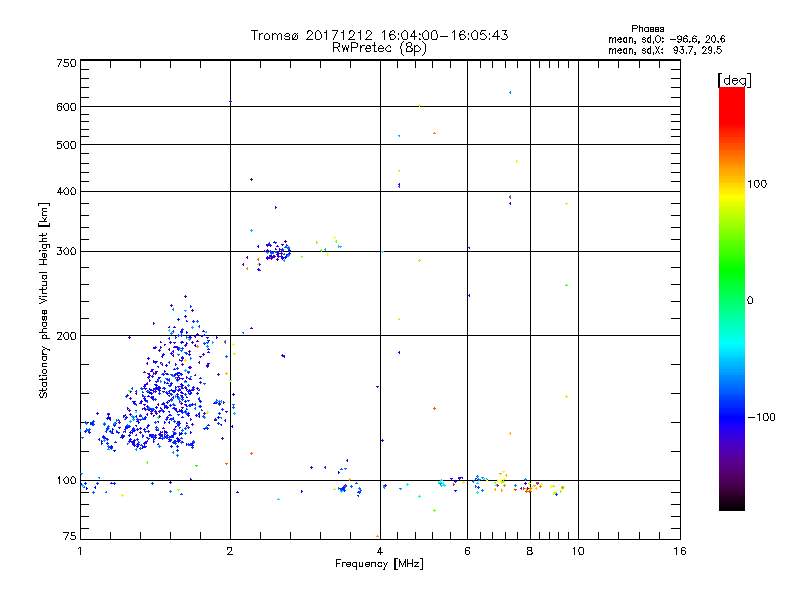Click the black bottom of the phase colorbar
Screen dimensions: 800x600
[732, 503]
